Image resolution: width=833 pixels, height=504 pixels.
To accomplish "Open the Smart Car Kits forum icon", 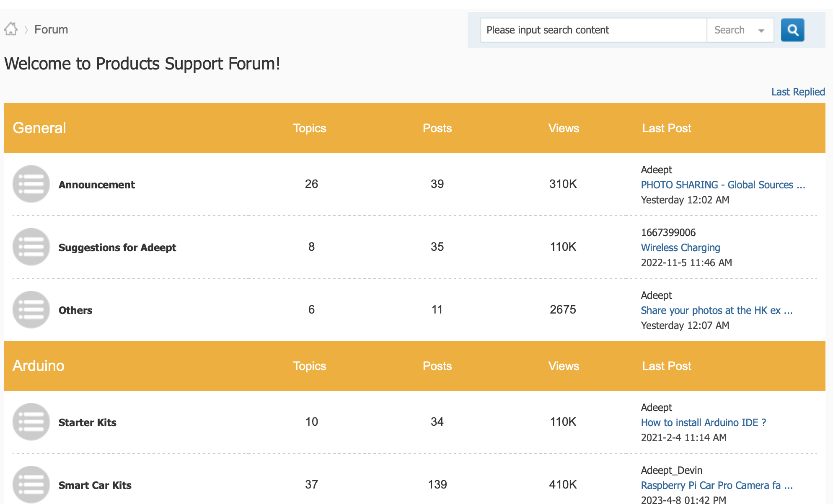I will (31, 484).
